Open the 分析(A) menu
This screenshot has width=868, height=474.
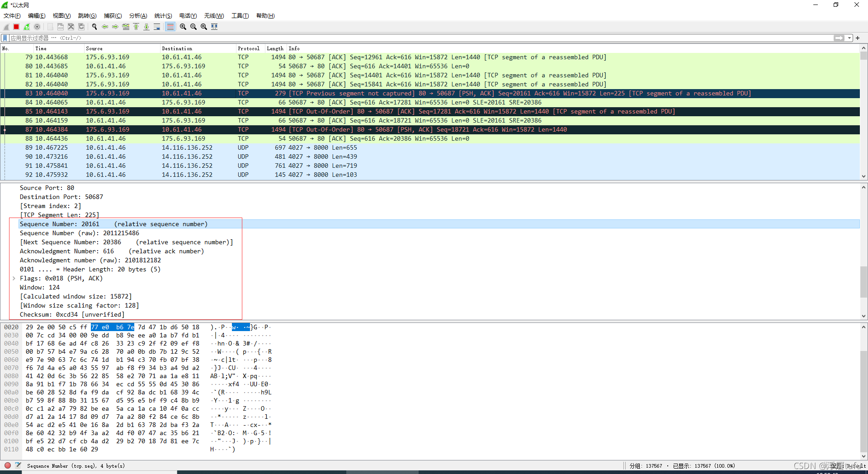(138, 16)
